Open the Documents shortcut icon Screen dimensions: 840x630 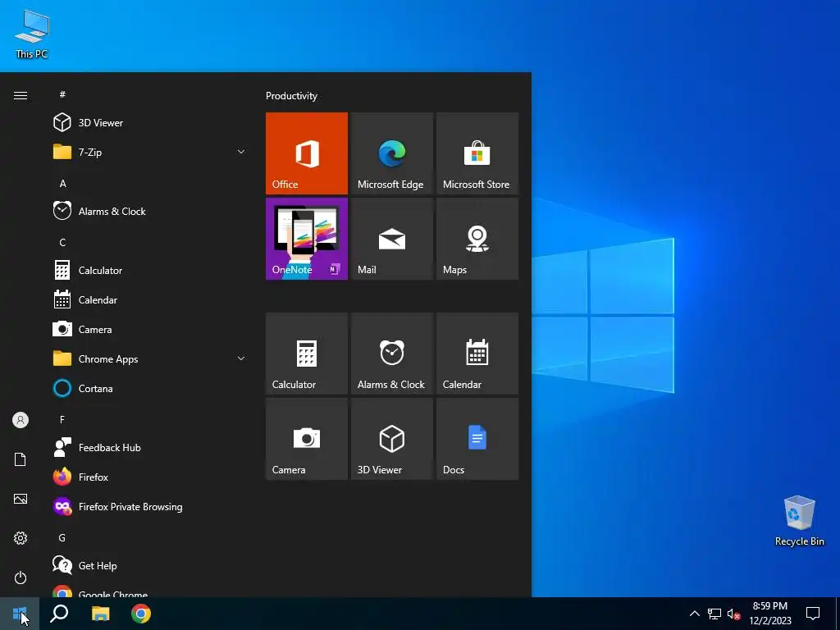click(x=21, y=459)
